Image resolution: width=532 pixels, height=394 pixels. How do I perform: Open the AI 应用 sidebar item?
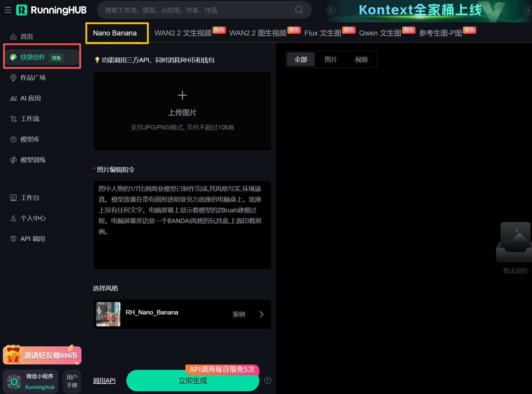(30, 98)
